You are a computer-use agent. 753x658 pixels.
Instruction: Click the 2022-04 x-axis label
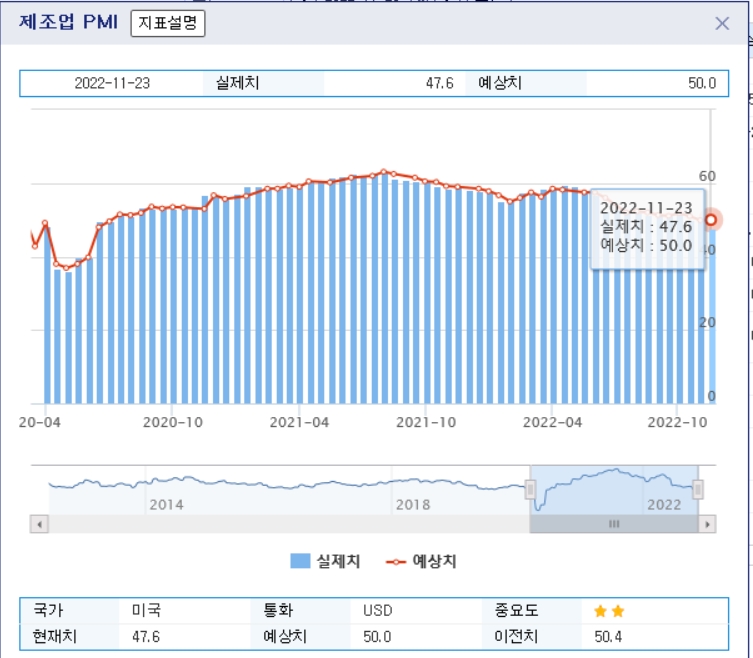pos(552,422)
